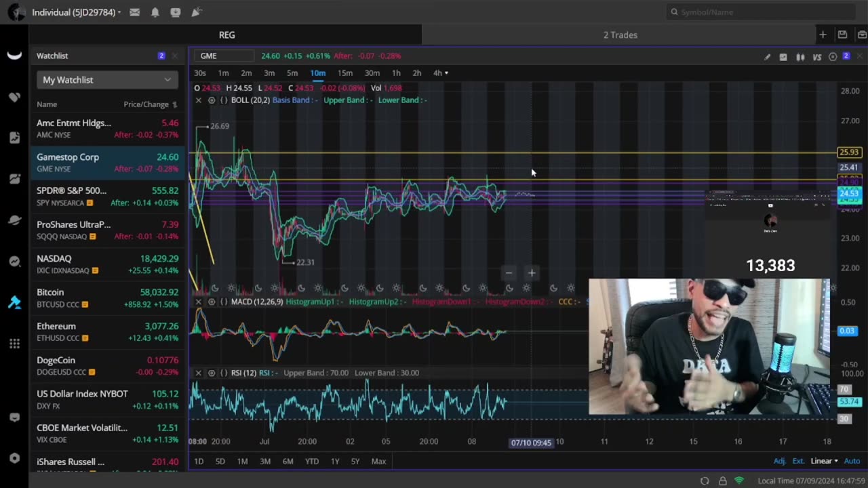Screen dimensions: 868x488
Task: Set chart range to Max
Action: (x=378, y=462)
